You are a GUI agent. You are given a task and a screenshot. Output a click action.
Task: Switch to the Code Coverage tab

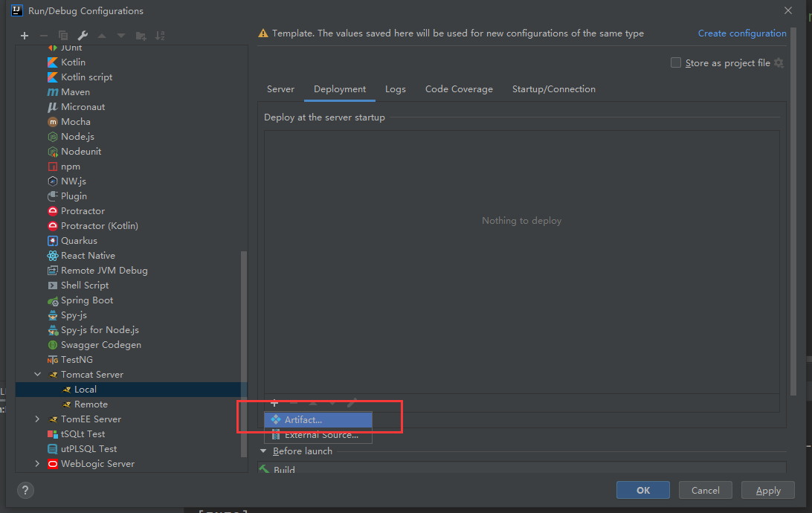[459, 89]
